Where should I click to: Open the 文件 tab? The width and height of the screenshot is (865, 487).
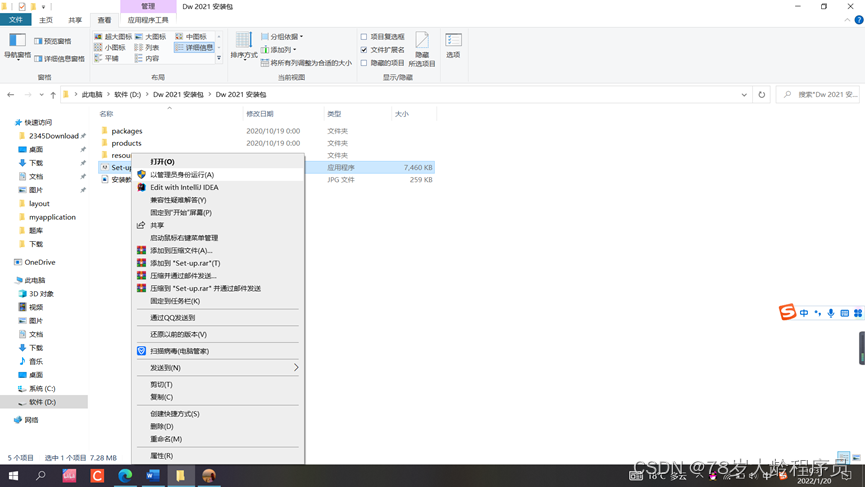pyautogui.click(x=15, y=20)
